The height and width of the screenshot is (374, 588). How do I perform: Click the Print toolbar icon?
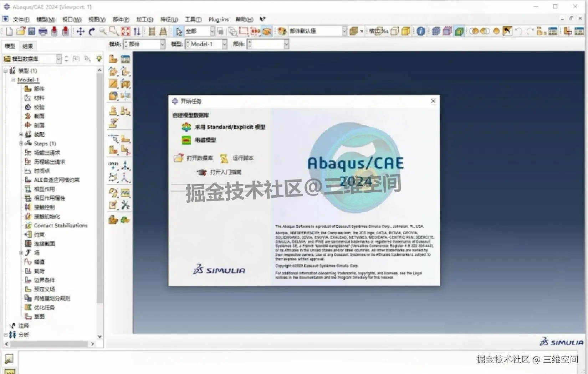pos(43,31)
